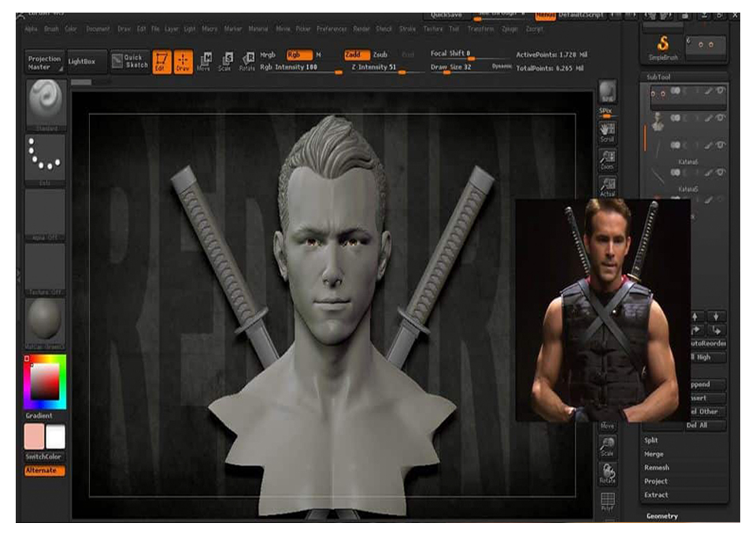Toggle the Alternate color button
Image resolution: width=756 pixels, height=534 pixels.
45,470
